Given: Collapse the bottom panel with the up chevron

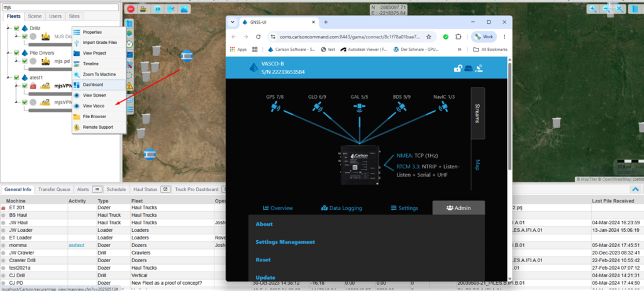Looking at the screenshot, I should pyautogui.click(x=635, y=189).
